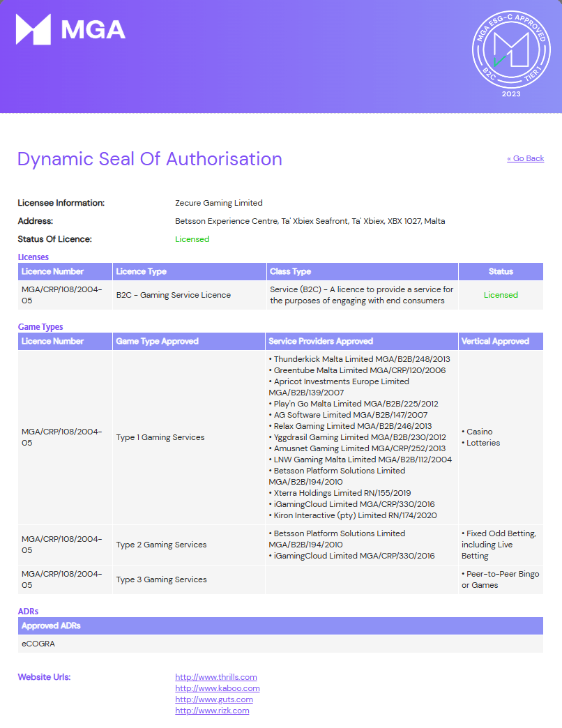
Task: Select the licensee name Zecure Gaming Limited
Action: coord(218,203)
